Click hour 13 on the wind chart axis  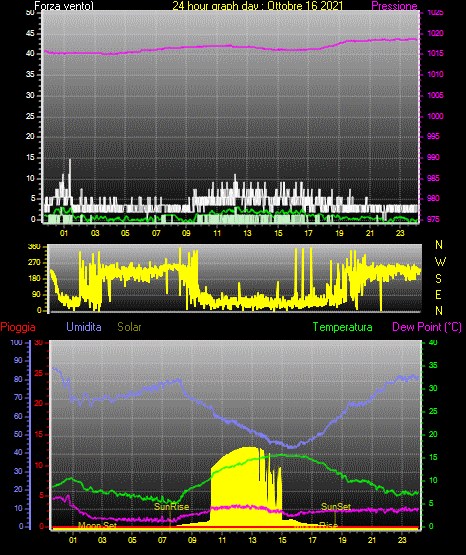[247, 233]
